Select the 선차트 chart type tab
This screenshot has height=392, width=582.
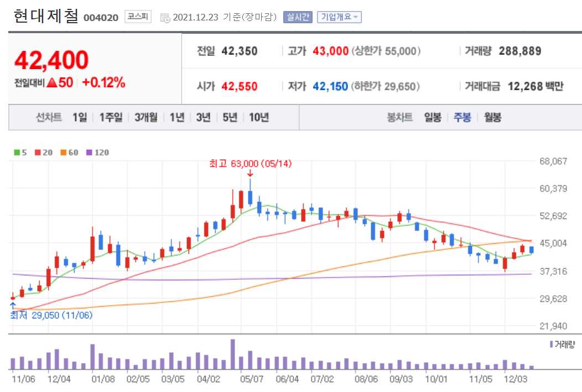click(x=48, y=117)
